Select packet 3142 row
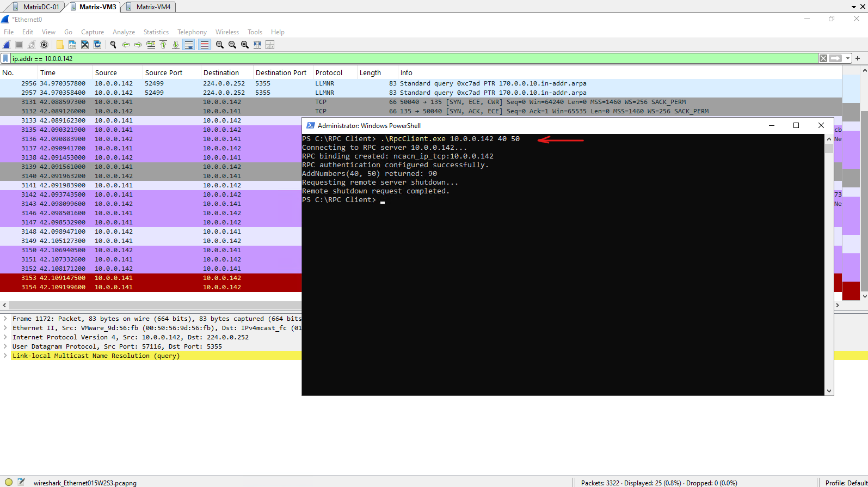The image size is (868, 487). [151, 194]
